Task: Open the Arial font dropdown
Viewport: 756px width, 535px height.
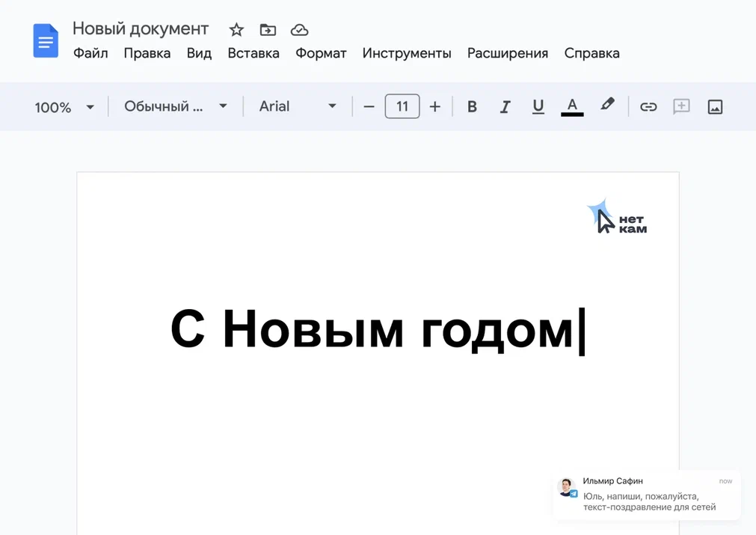Action: pos(297,107)
